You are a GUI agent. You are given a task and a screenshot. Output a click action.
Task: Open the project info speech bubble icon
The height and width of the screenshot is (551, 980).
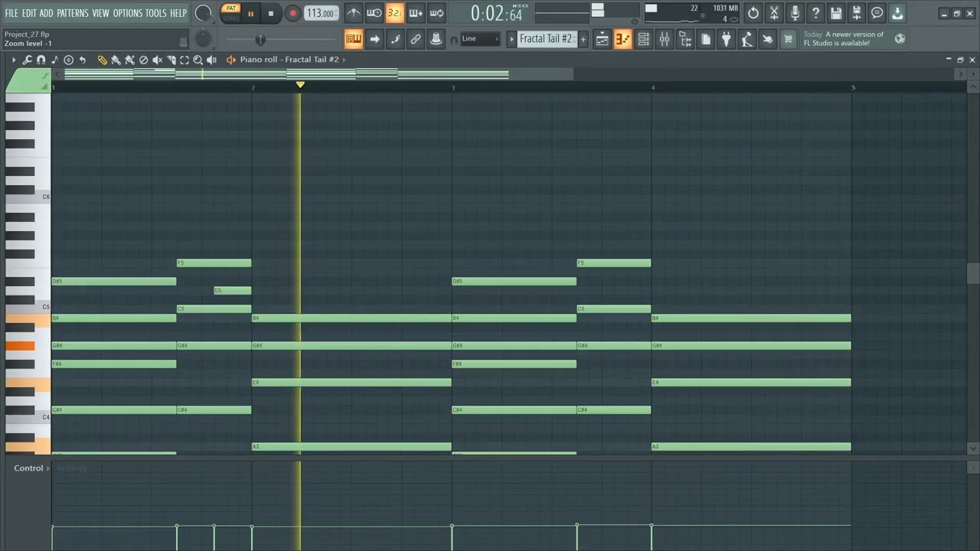[877, 13]
